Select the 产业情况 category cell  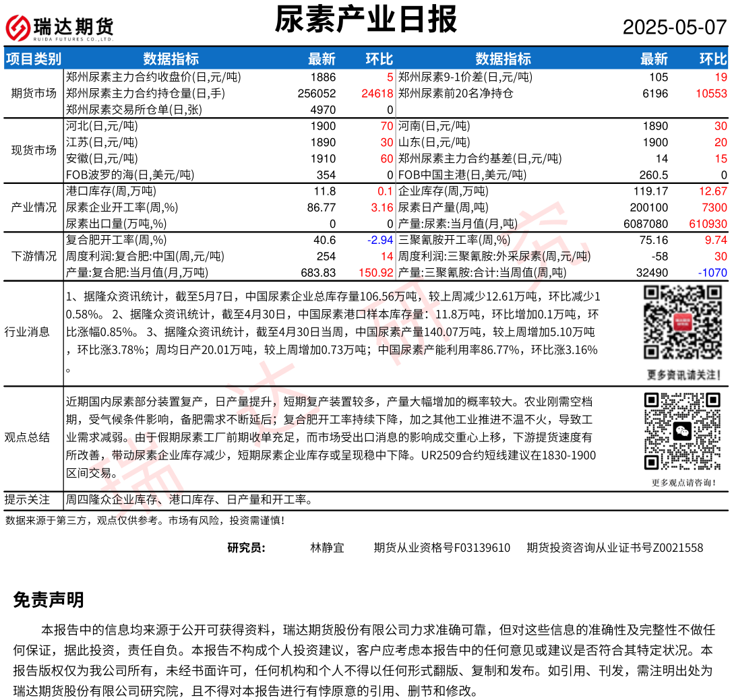(34, 208)
